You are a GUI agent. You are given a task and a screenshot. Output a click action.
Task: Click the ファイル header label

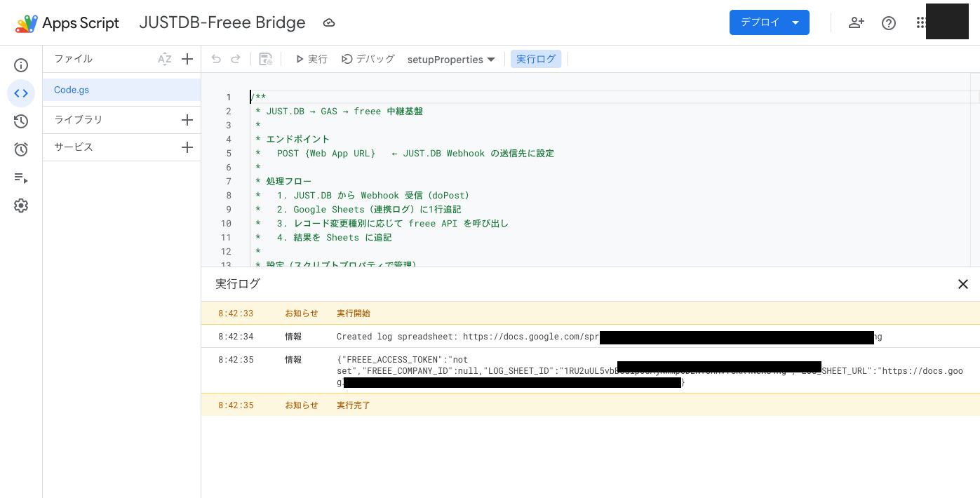tap(74, 59)
